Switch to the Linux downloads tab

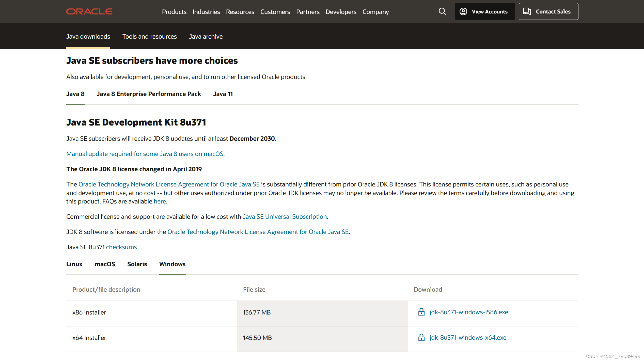74,264
